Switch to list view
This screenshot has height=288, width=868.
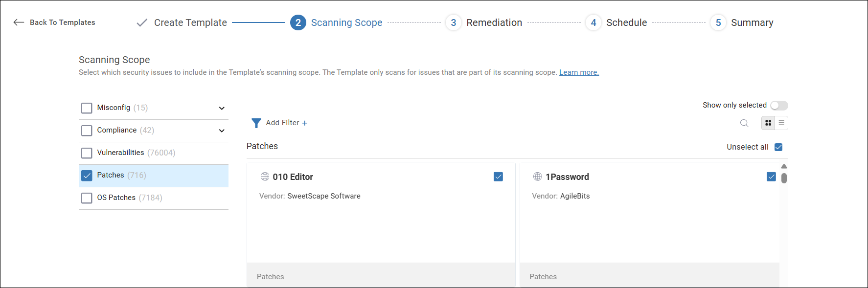[x=781, y=123]
